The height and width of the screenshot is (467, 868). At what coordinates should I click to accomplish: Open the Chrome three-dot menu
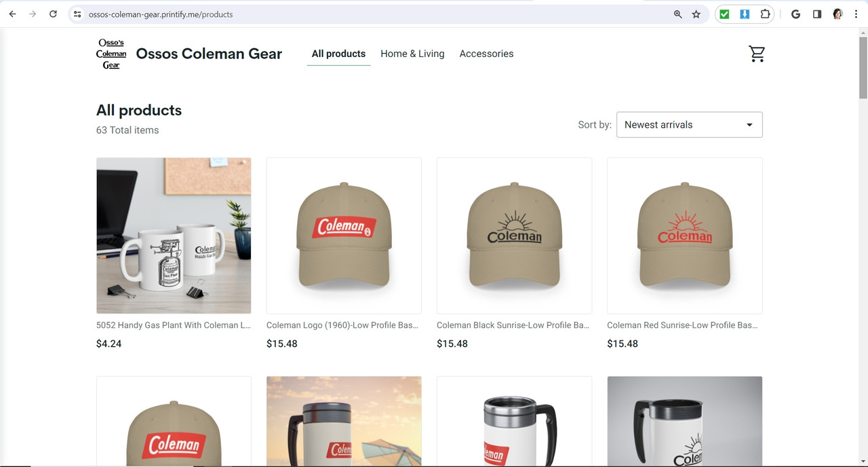856,14
